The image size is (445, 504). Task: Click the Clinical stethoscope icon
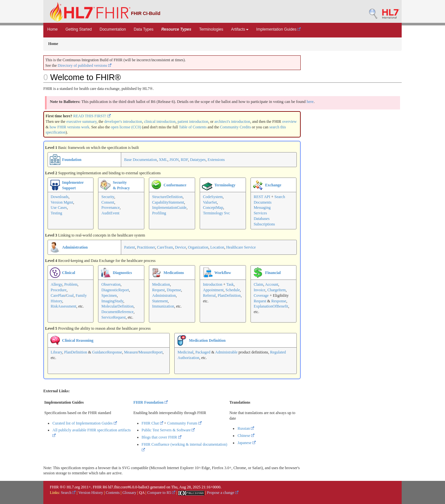(55, 273)
